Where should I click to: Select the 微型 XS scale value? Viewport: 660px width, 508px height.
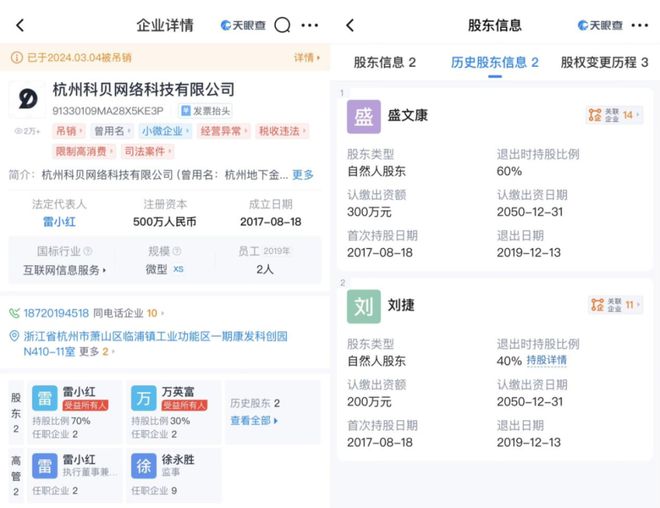[x=165, y=269]
